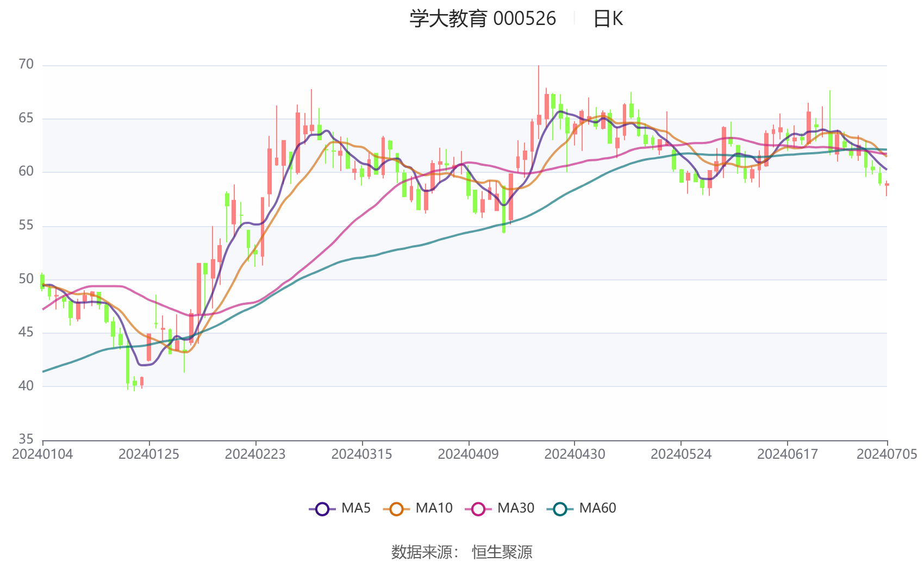Select the 20240104 date axis label

(42, 454)
